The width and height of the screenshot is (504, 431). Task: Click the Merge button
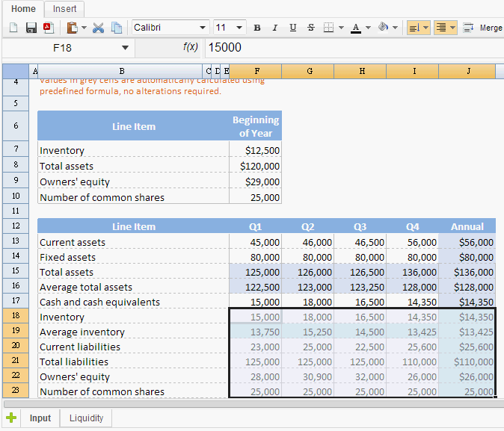[x=491, y=28]
